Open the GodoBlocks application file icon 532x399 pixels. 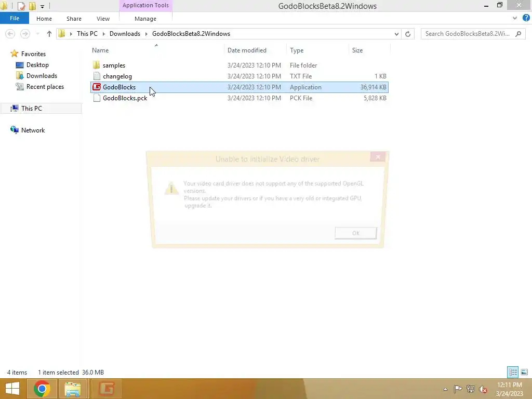click(97, 87)
